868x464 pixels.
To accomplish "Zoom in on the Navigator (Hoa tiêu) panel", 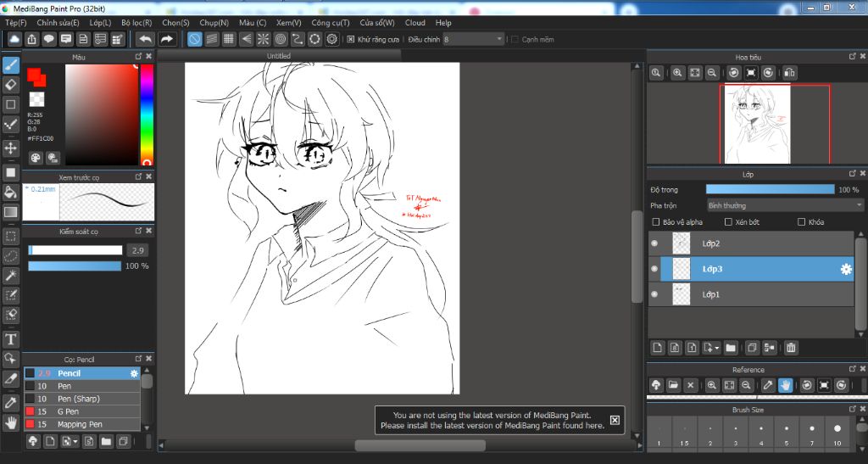I will click(677, 73).
